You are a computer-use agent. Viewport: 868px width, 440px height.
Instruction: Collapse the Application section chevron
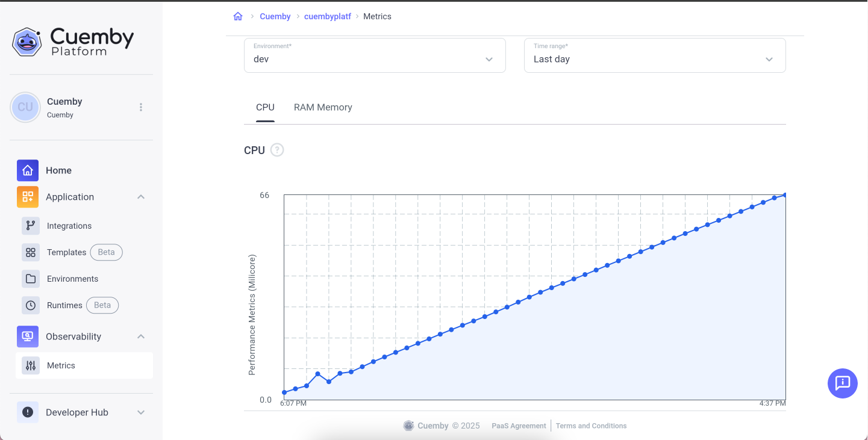(140, 197)
